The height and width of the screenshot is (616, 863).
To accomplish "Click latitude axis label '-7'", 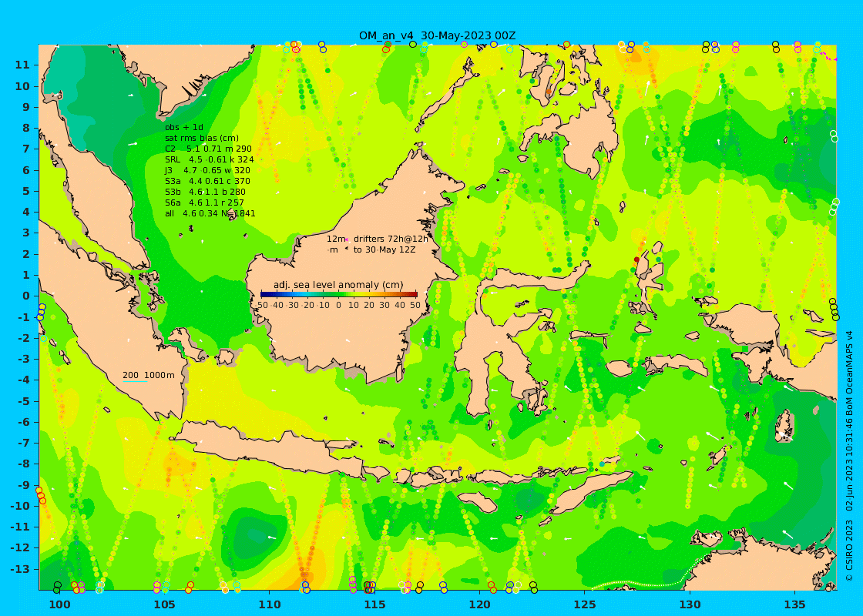I will tap(24, 443).
